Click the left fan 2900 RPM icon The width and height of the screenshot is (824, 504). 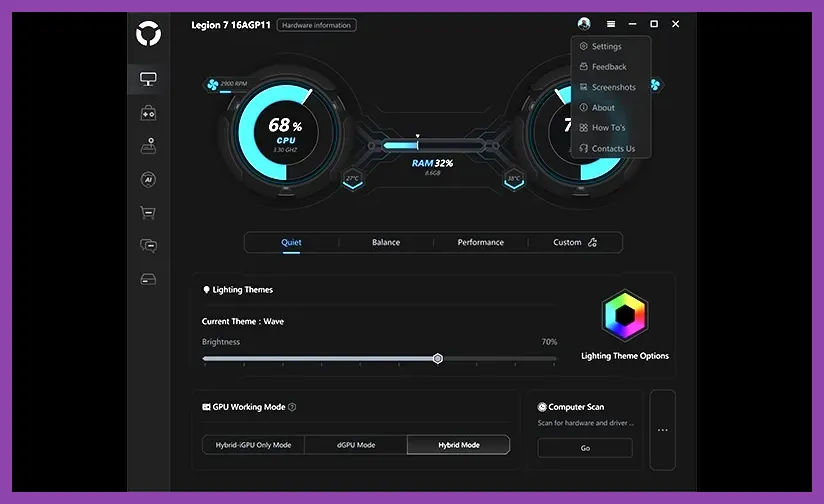pyautogui.click(x=213, y=84)
